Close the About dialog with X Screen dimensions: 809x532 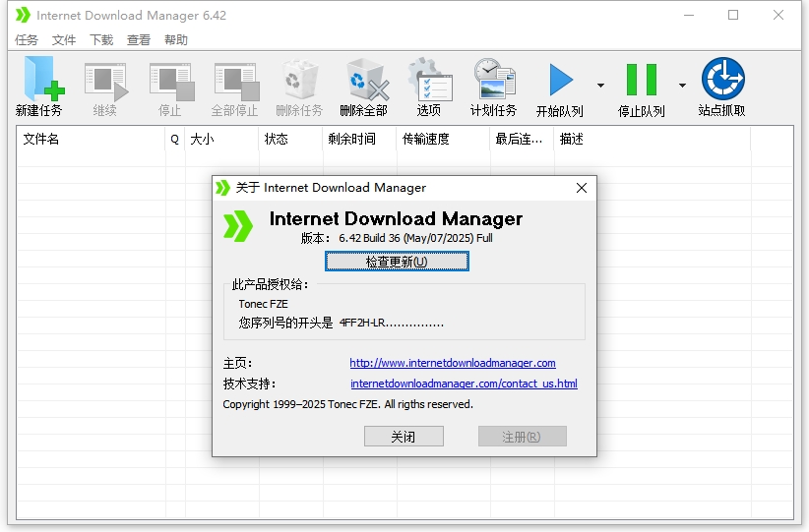point(582,188)
